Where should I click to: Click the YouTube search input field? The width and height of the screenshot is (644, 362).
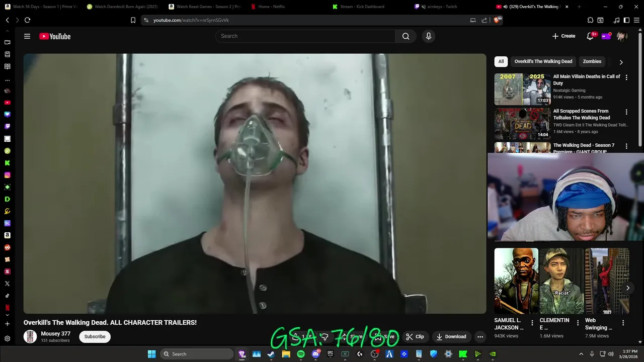305,36
